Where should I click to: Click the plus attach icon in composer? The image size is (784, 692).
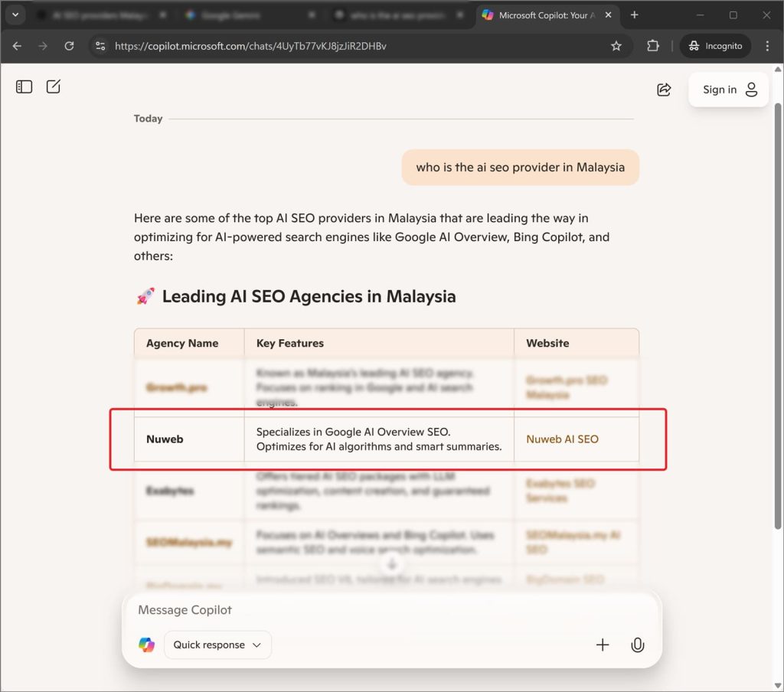point(603,645)
